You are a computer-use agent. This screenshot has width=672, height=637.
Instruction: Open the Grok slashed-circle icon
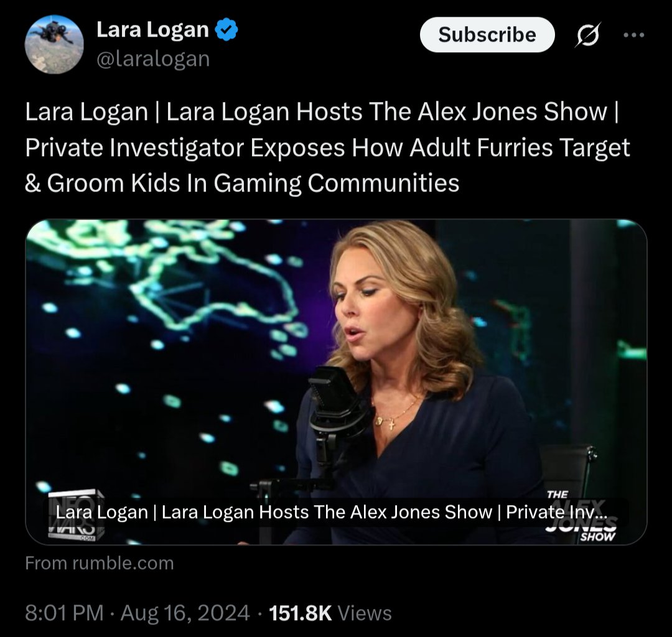[x=587, y=35]
